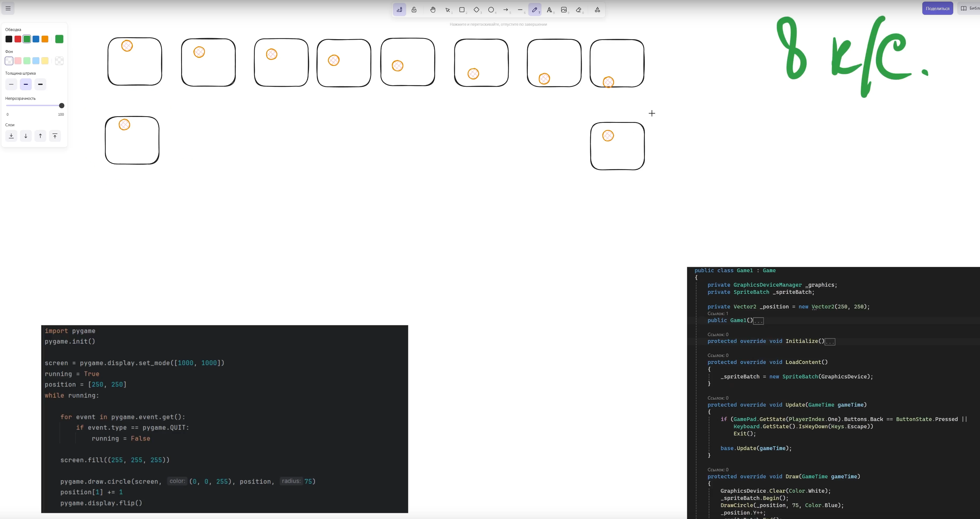The width and height of the screenshot is (980, 519).
Task: Open the hamburger main menu
Action: pyautogui.click(x=8, y=8)
